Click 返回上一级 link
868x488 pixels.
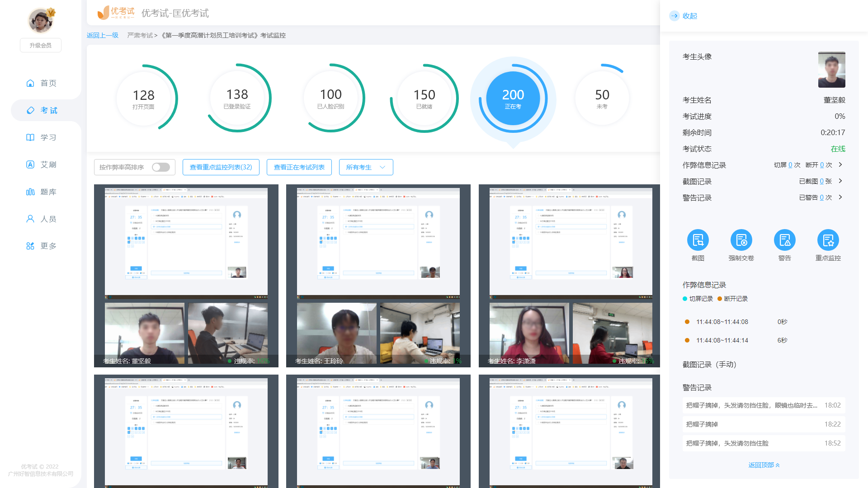pos(103,35)
